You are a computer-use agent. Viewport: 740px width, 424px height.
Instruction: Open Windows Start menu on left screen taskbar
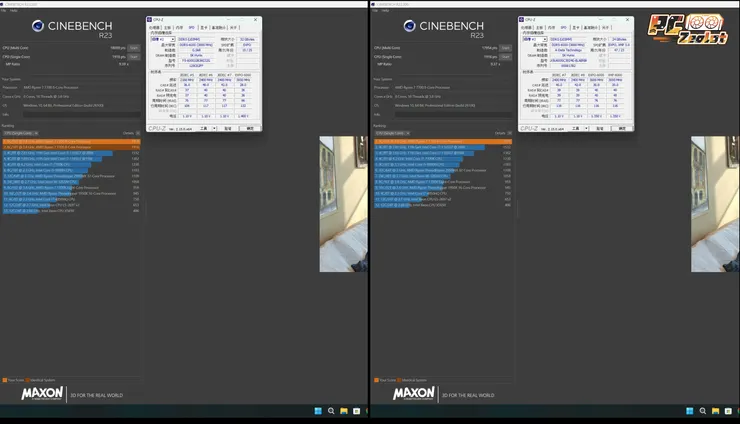(x=318, y=411)
